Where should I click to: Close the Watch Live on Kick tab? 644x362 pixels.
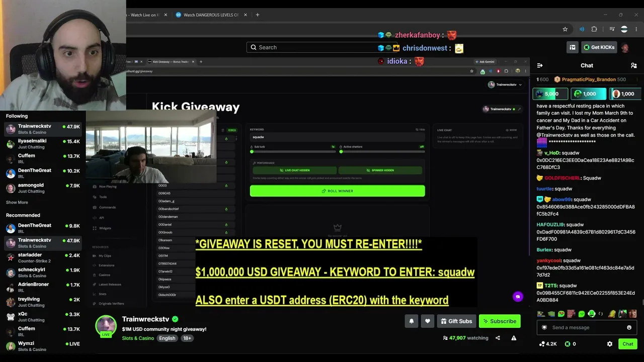point(166,15)
